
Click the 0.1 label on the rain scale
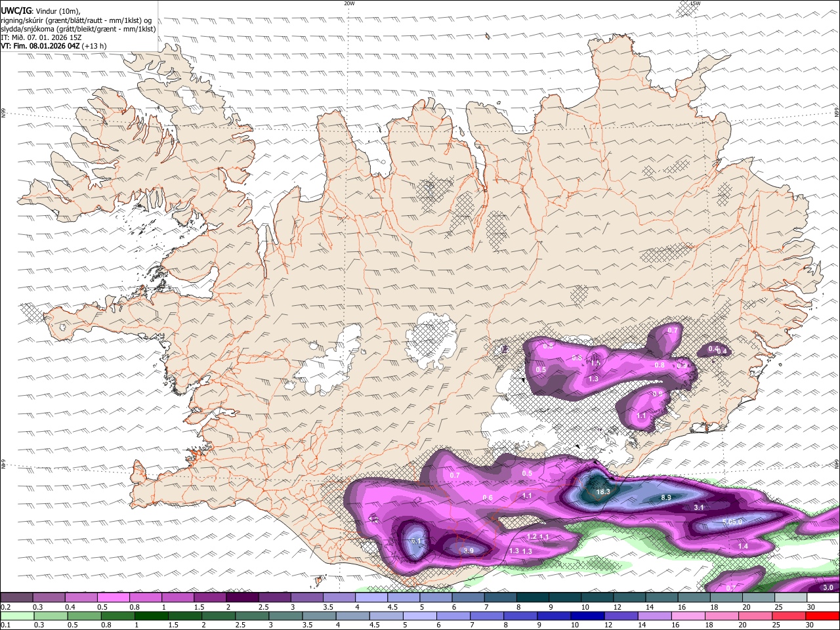pos(5,625)
